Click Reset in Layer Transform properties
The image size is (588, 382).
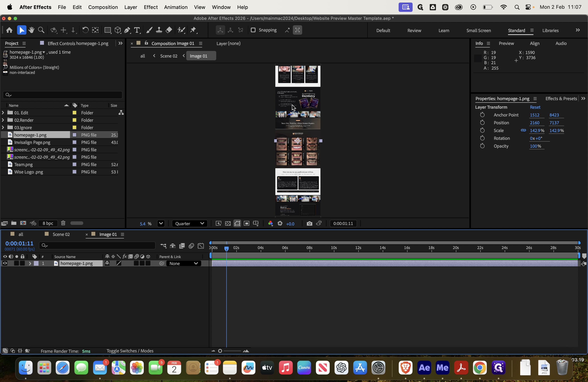[535, 107]
